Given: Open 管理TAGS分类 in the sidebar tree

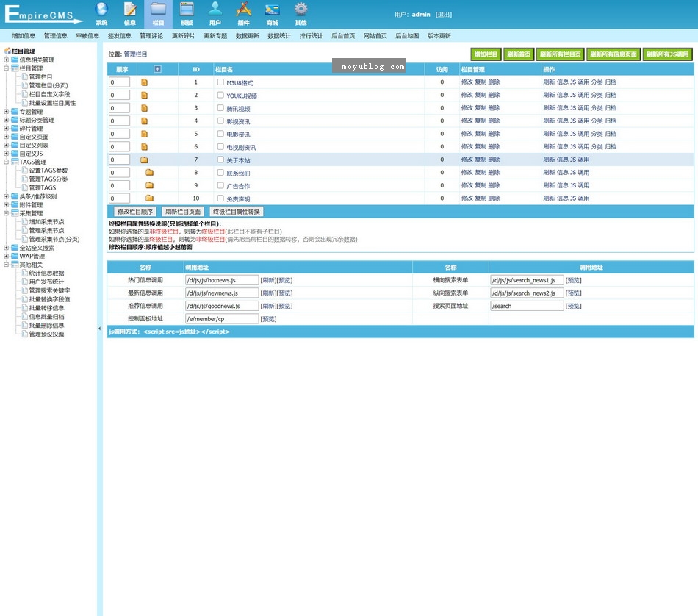Looking at the screenshot, I should coord(48,179).
